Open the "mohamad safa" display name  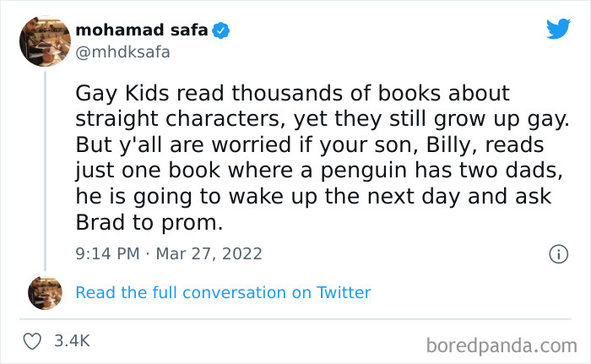click(x=142, y=30)
